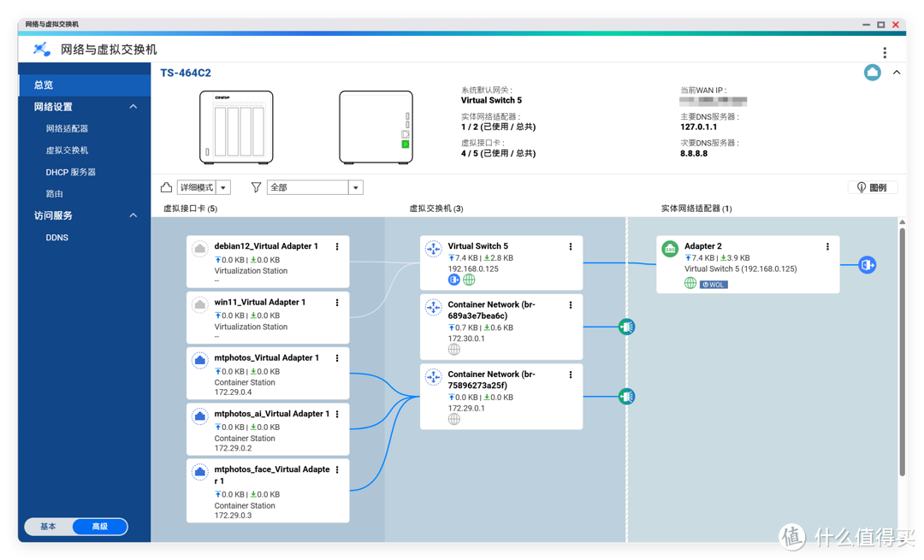Open DHCP 服务器 in the sidebar
The height and width of the screenshot is (560, 924).
pyautogui.click(x=70, y=172)
